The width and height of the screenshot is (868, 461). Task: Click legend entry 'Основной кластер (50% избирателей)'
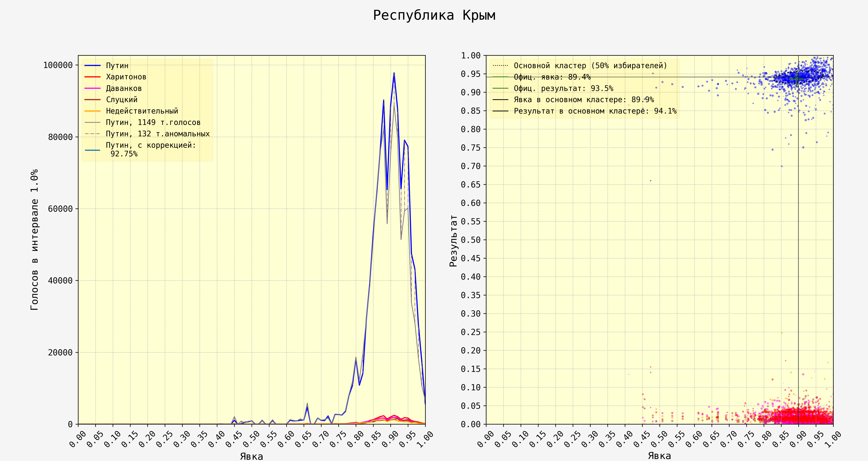(x=580, y=65)
